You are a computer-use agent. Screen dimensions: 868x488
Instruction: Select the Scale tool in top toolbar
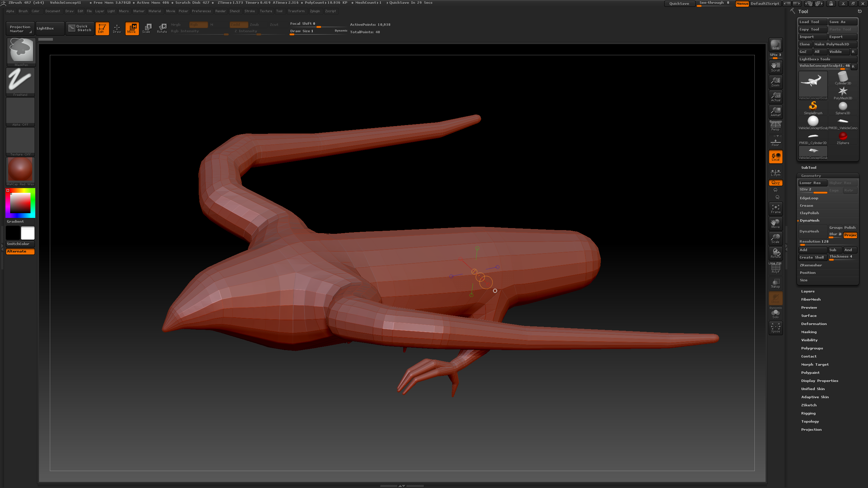(x=146, y=28)
